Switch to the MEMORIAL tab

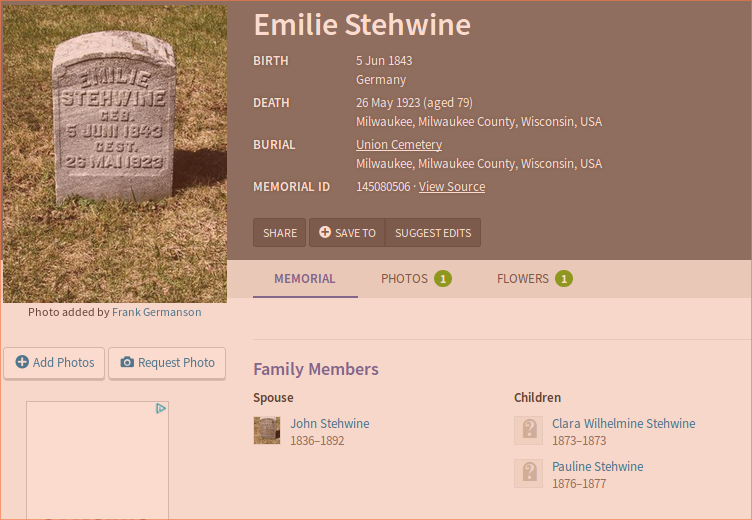tap(305, 279)
